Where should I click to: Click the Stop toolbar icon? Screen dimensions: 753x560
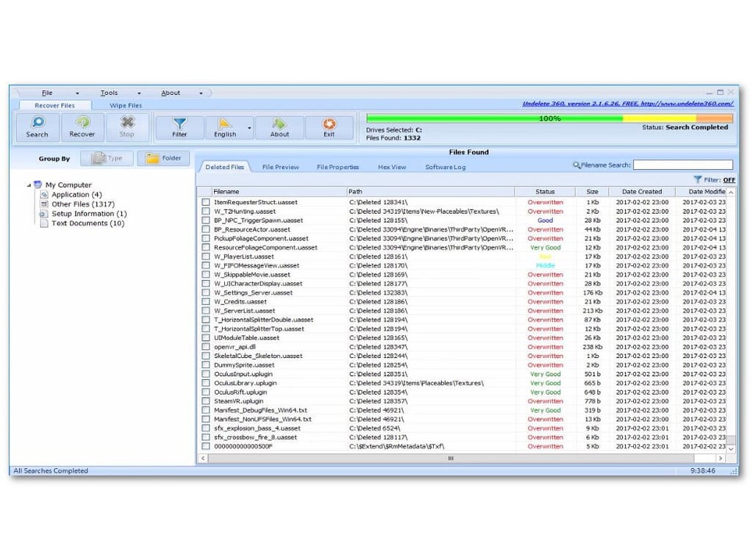point(126,126)
